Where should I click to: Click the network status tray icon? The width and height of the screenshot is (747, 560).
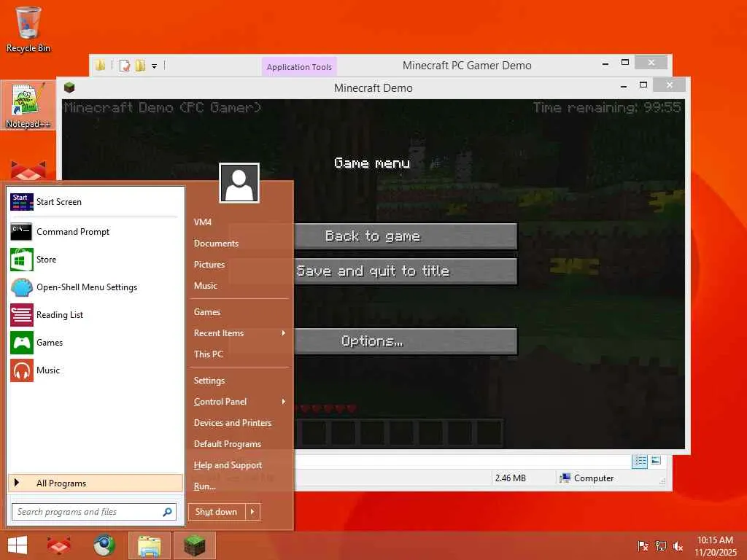(x=661, y=546)
